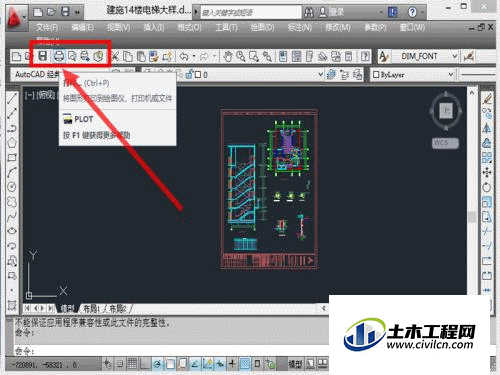Click the Undo arrow icon

click(x=184, y=56)
